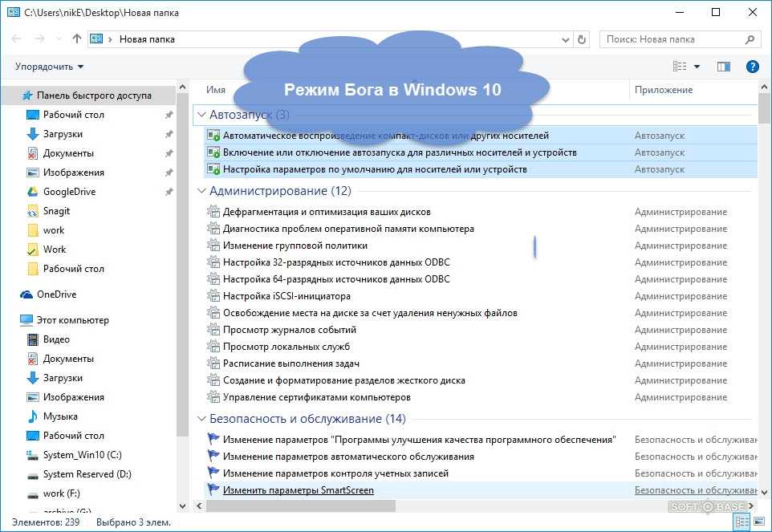772x532 pixels.
Task: Select Освобождение места на диске item
Action: (370, 313)
